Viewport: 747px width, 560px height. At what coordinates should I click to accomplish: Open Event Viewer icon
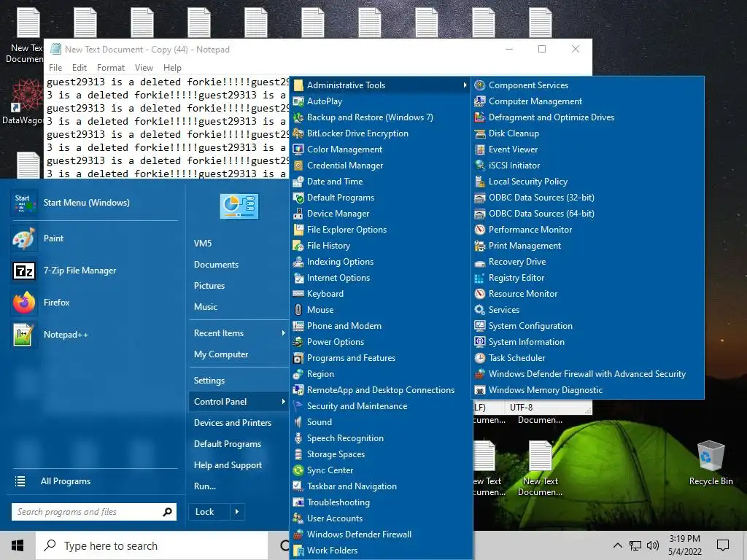pyautogui.click(x=480, y=149)
